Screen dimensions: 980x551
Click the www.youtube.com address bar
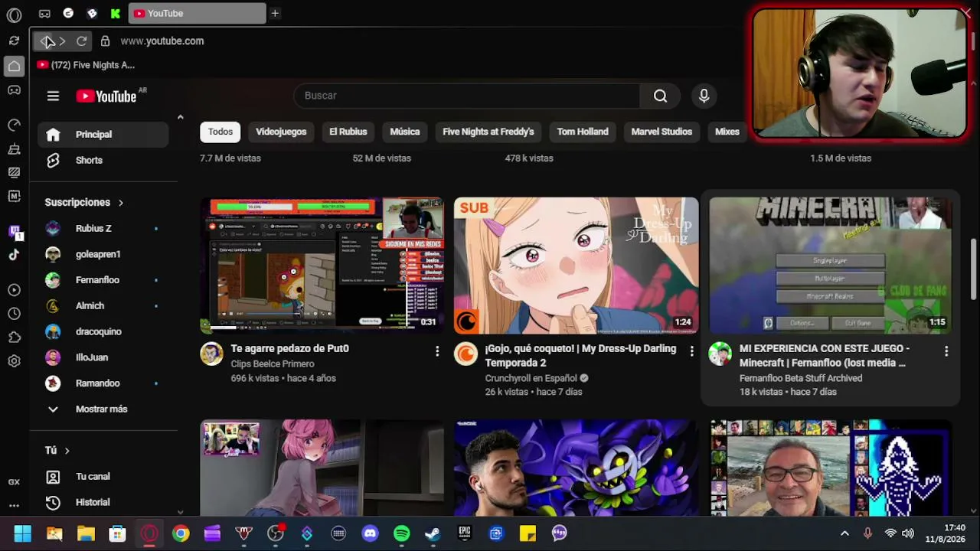(162, 41)
